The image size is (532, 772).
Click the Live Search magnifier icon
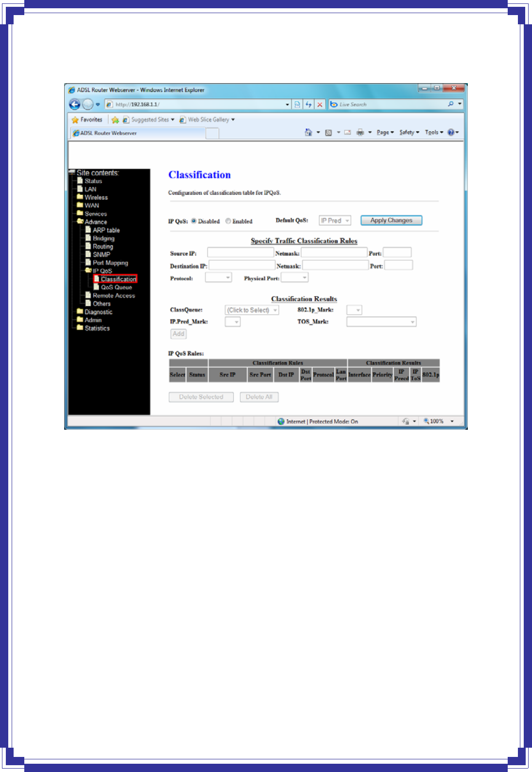(451, 104)
